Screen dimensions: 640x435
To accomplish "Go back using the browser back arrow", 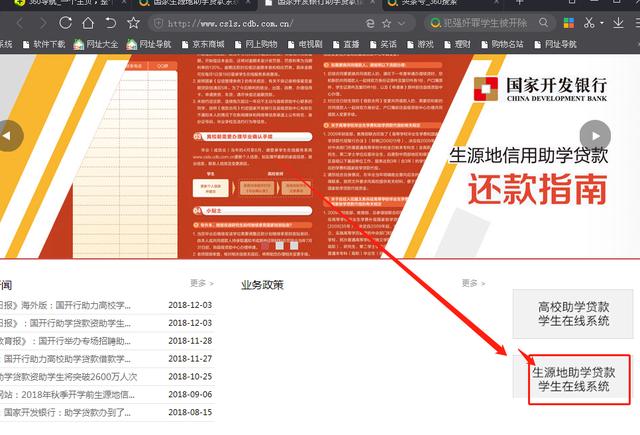I will (20, 23).
